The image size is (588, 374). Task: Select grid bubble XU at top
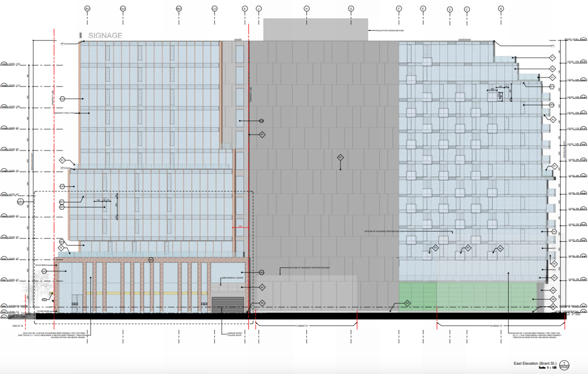click(87, 9)
